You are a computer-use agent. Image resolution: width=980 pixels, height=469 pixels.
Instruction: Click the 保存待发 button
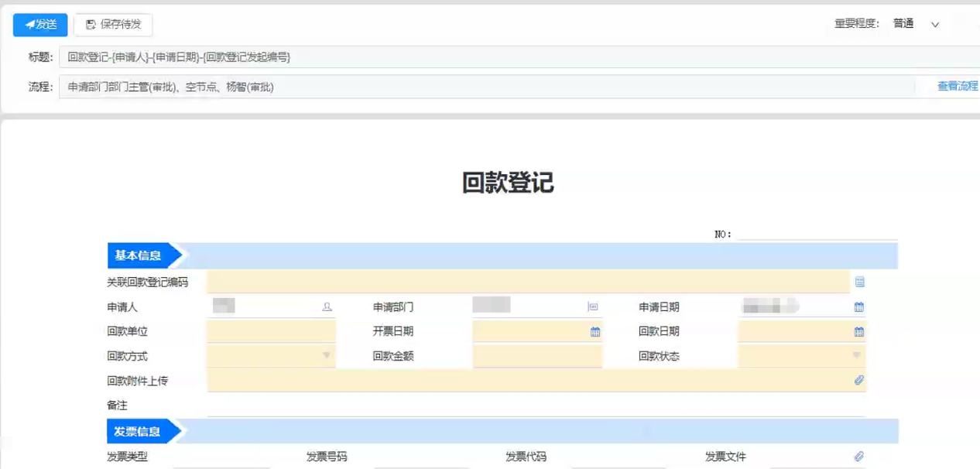click(113, 25)
